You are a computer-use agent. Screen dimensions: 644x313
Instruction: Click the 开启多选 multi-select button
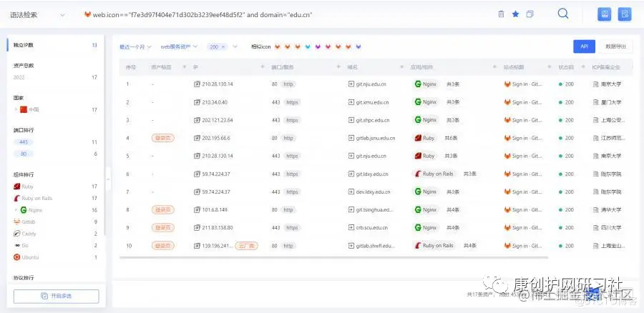57,296
